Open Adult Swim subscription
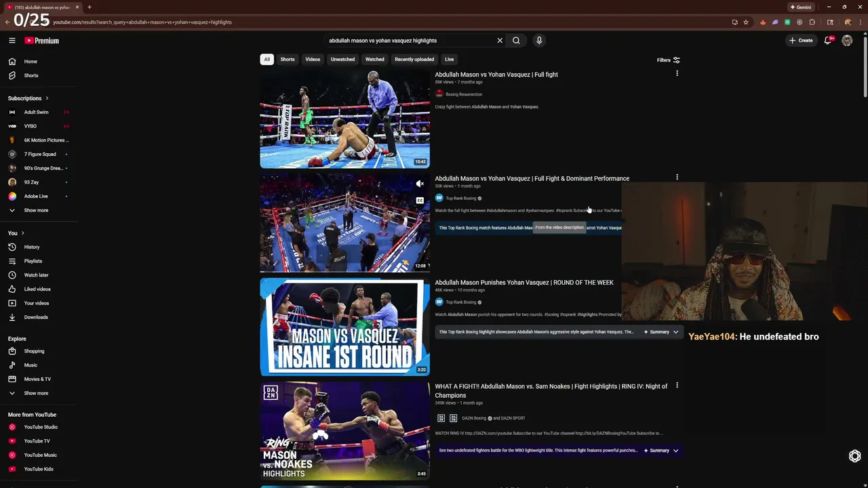Screen dimensions: 868x488 coord(39,112)
